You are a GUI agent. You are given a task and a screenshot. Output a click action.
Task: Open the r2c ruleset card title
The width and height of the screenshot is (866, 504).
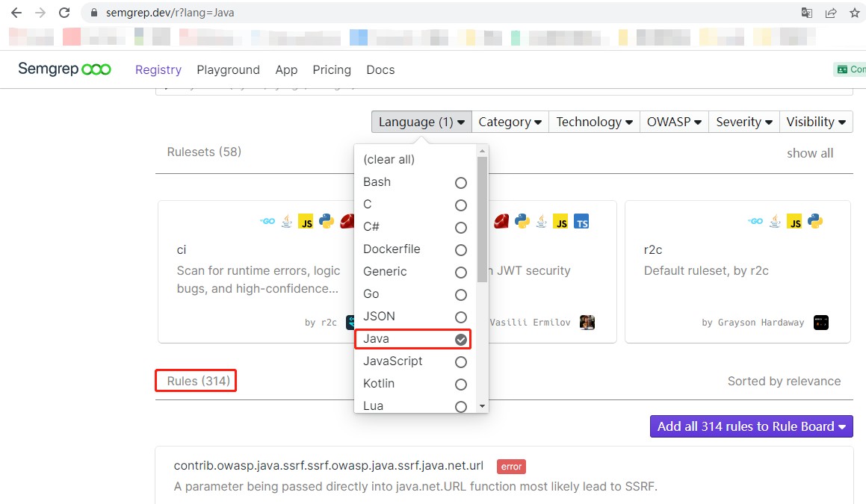(x=653, y=250)
